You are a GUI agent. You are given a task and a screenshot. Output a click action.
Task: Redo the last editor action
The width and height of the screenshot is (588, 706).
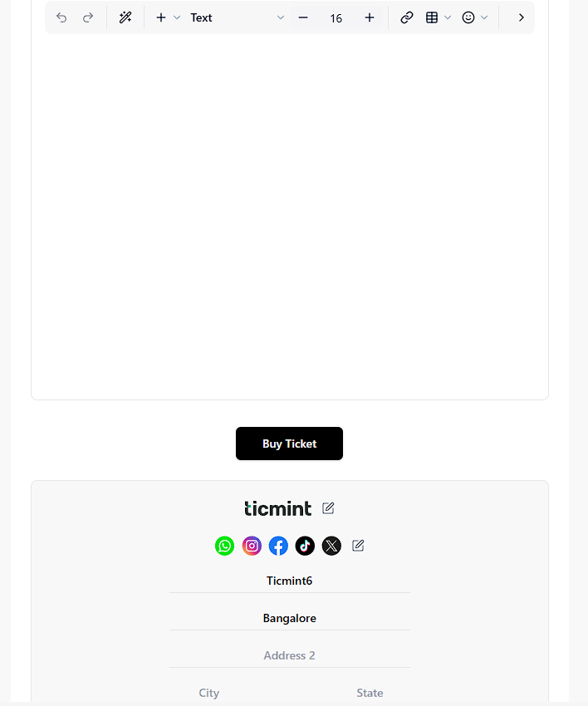tap(88, 17)
